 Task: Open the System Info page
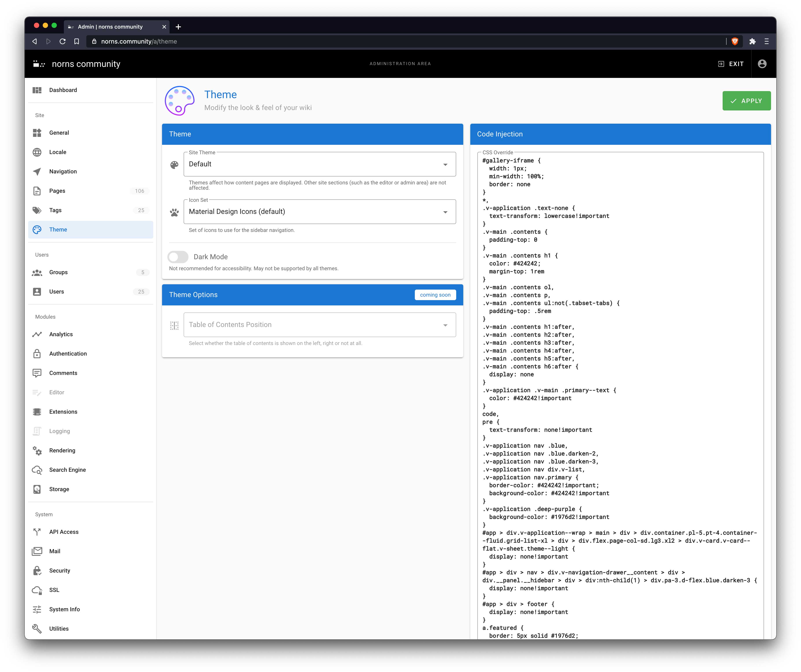pyautogui.click(x=91, y=610)
